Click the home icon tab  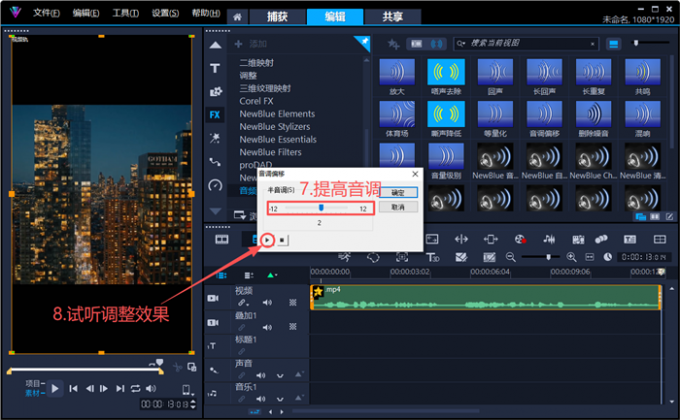tap(237, 17)
